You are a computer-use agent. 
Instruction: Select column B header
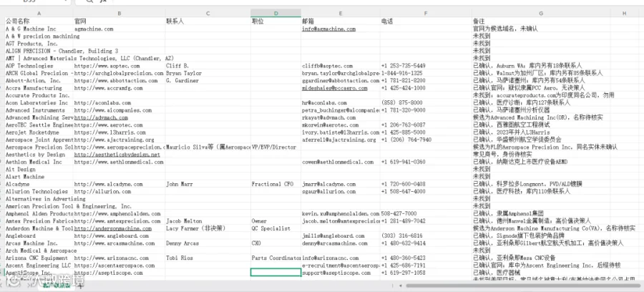point(119,13)
